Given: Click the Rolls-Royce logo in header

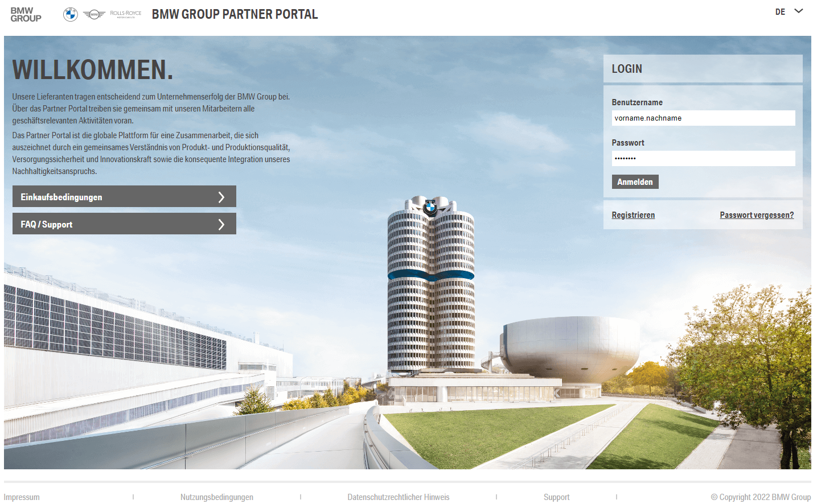Looking at the screenshot, I should click(125, 14).
